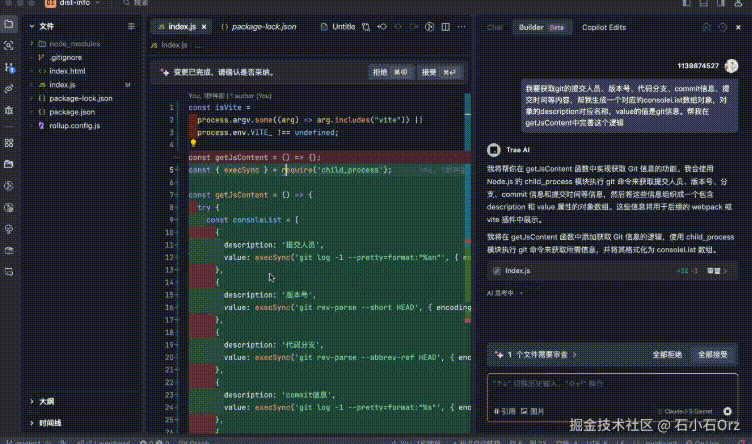Click the go-back arrow icon in editor toolbar

(382, 27)
